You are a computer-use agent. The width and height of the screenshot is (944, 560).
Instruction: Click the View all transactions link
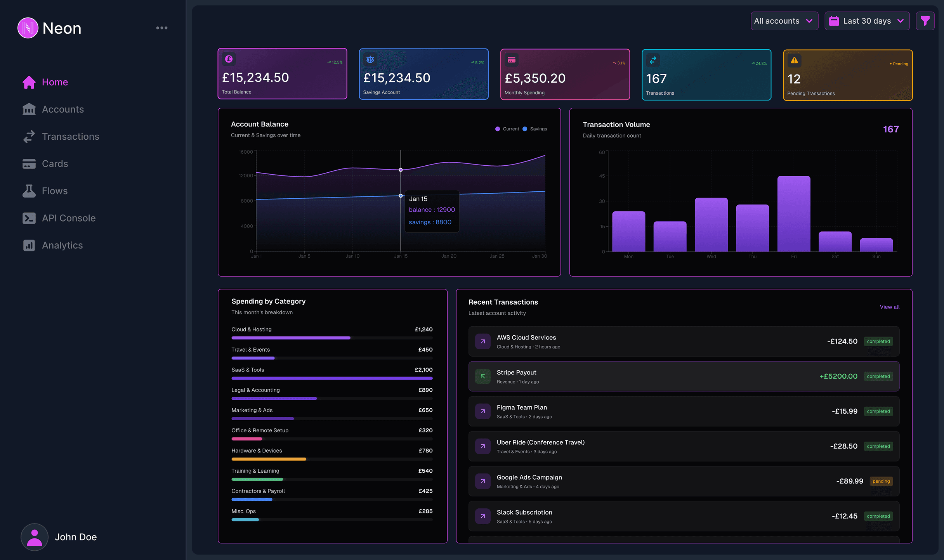(x=889, y=307)
